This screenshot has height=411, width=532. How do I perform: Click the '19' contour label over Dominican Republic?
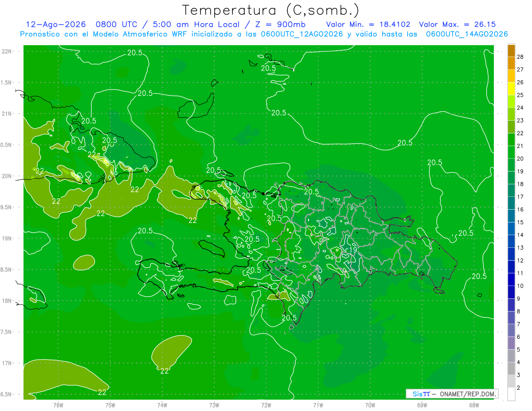[353, 250]
